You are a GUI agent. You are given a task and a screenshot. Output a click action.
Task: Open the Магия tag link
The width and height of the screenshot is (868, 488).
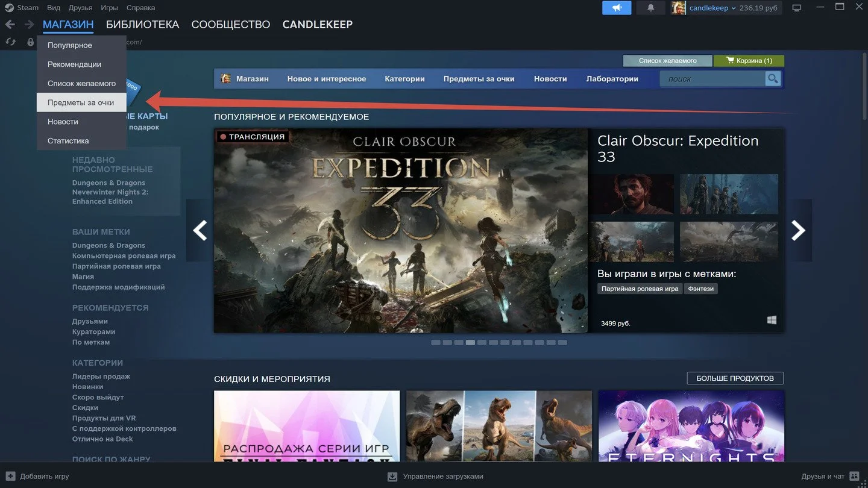tap(83, 277)
